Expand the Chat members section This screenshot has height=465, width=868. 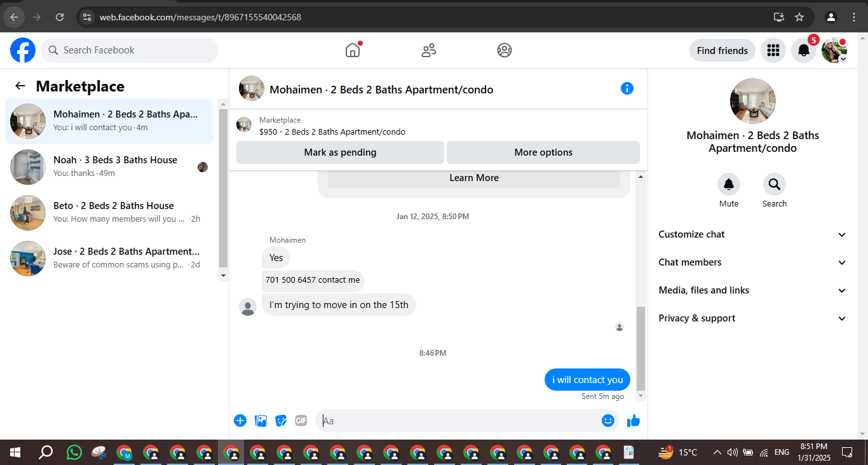pyautogui.click(x=753, y=262)
